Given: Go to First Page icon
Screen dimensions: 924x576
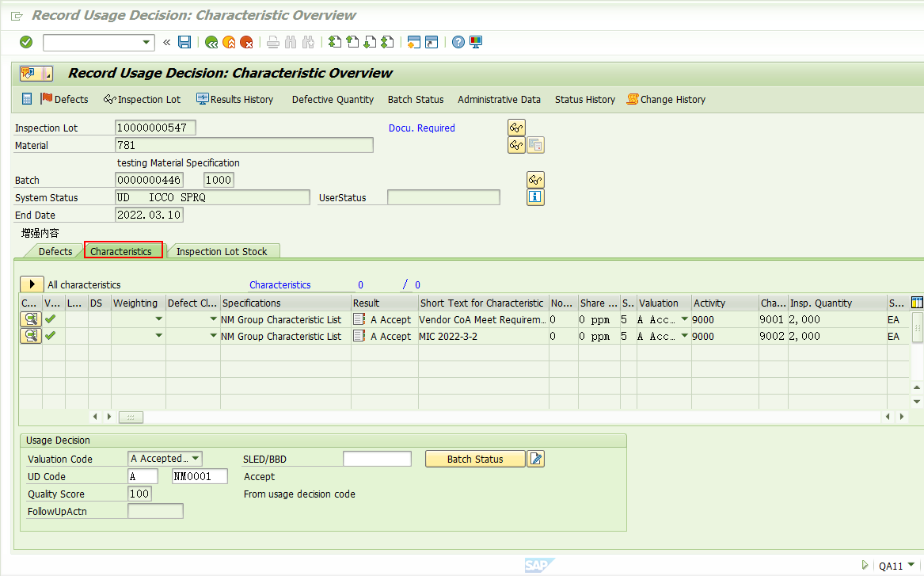Looking at the screenshot, I should point(335,42).
